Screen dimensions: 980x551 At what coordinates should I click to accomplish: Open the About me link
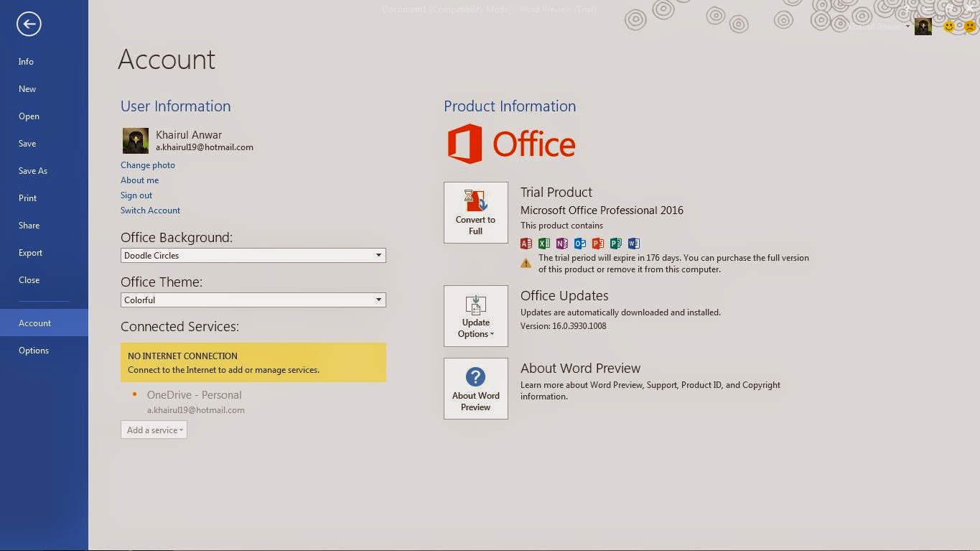pos(140,180)
